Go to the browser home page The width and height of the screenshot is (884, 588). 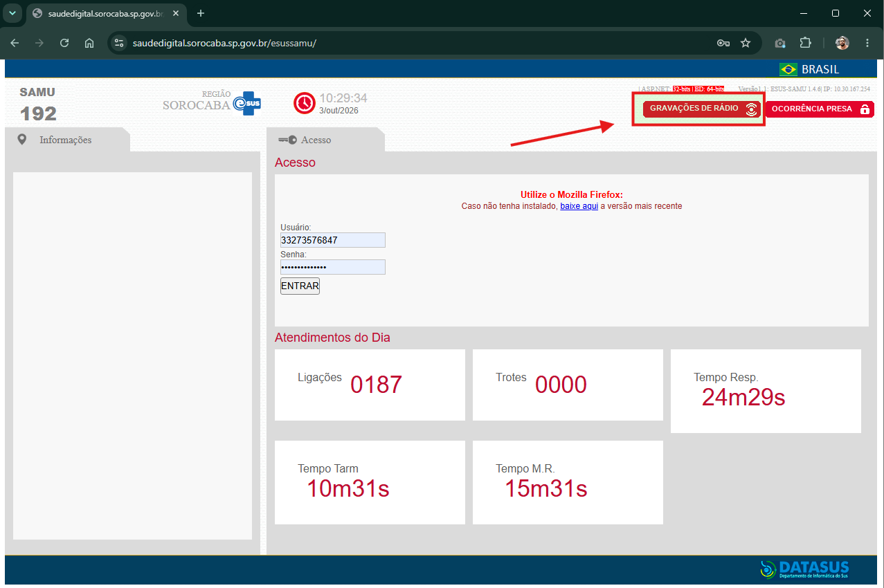[x=89, y=43]
